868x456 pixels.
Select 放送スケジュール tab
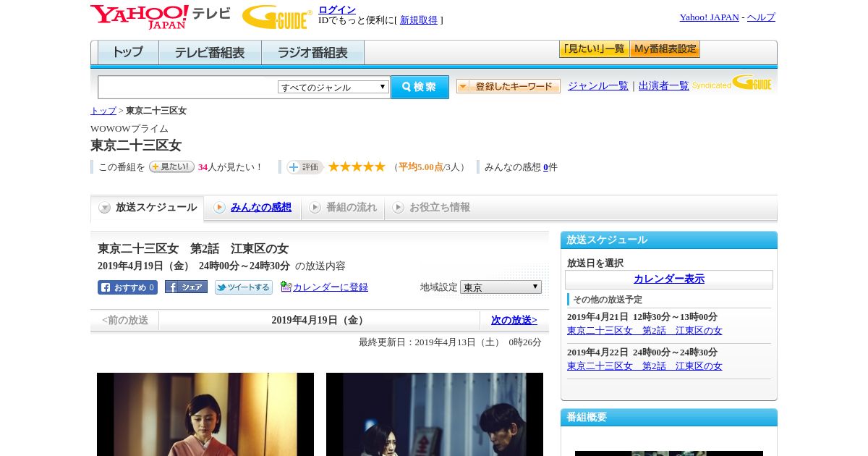148,208
